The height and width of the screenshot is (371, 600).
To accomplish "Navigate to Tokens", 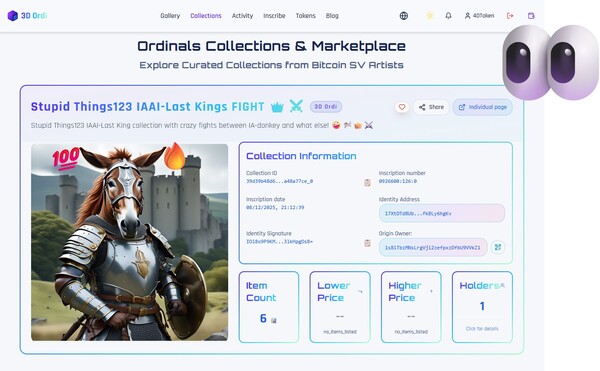I will point(305,16).
